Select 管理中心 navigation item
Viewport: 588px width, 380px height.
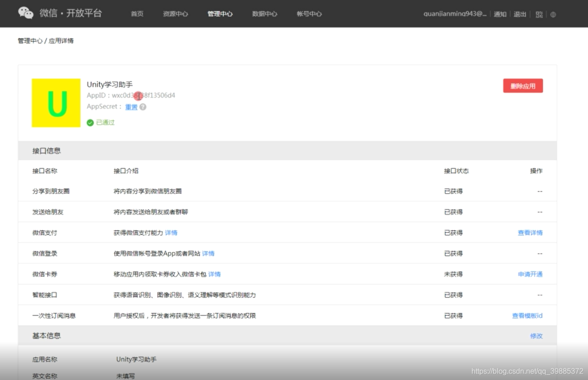220,14
